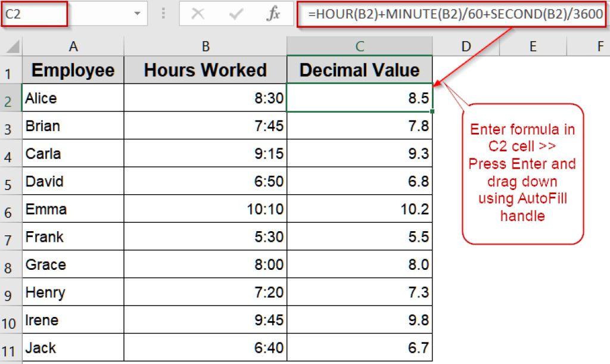Screen dimensions: 610x364
Task: Select row header 2
Action: click(x=9, y=98)
